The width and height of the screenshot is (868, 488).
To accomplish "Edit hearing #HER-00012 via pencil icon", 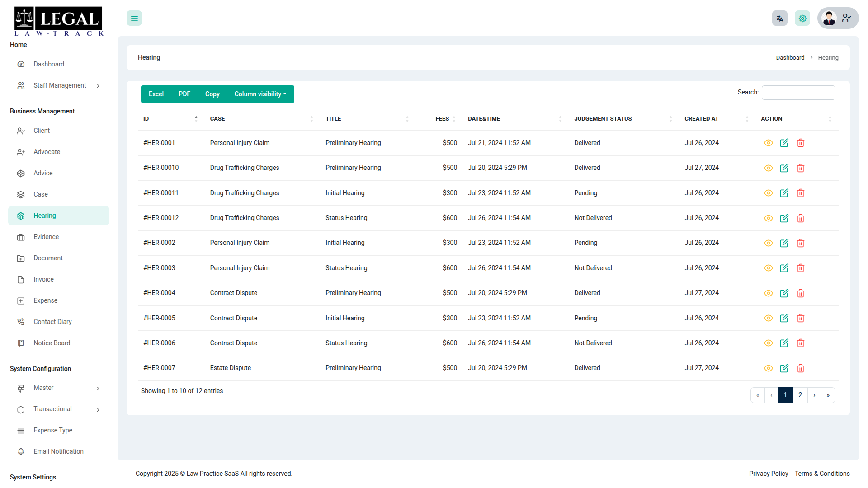I will pos(784,218).
